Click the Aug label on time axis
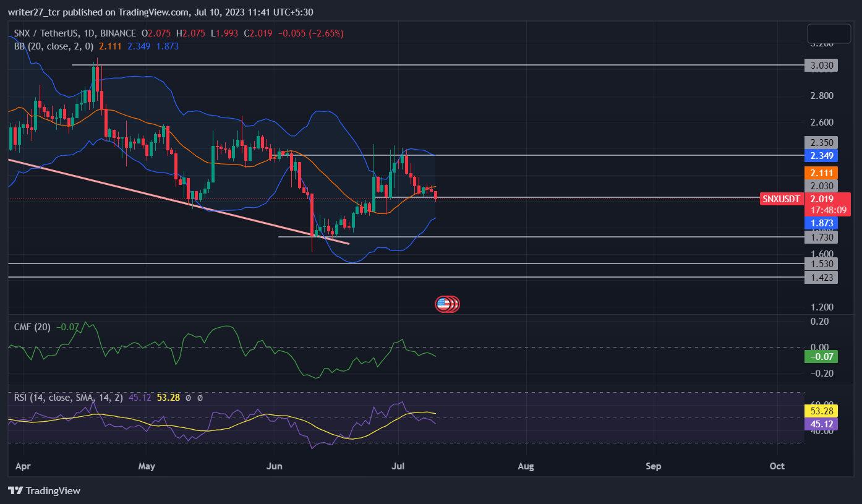 526,466
